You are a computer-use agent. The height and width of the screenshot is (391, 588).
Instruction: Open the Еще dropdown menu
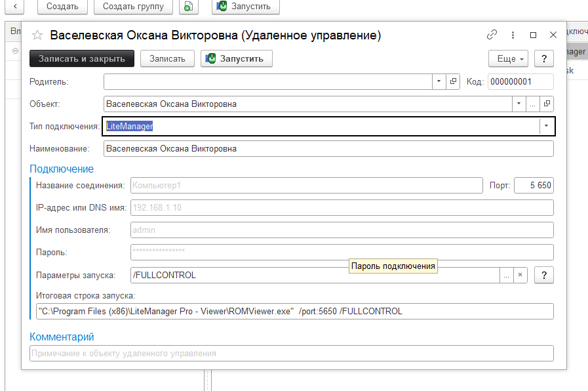[507, 58]
